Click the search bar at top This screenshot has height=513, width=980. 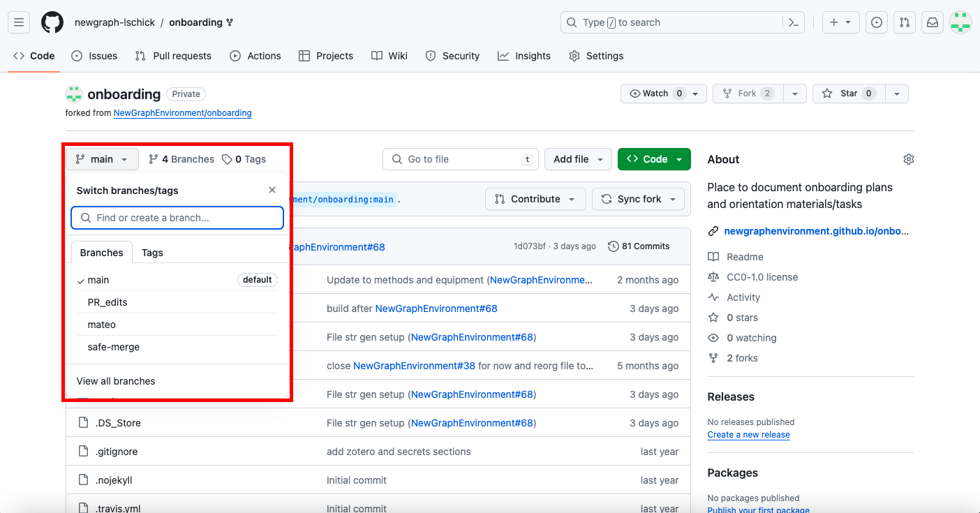pos(683,22)
